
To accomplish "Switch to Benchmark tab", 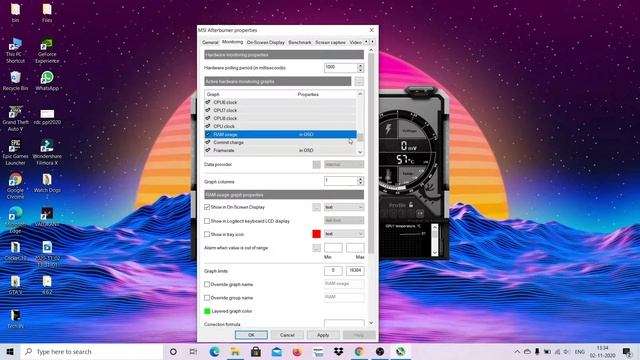I will (x=300, y=42).
